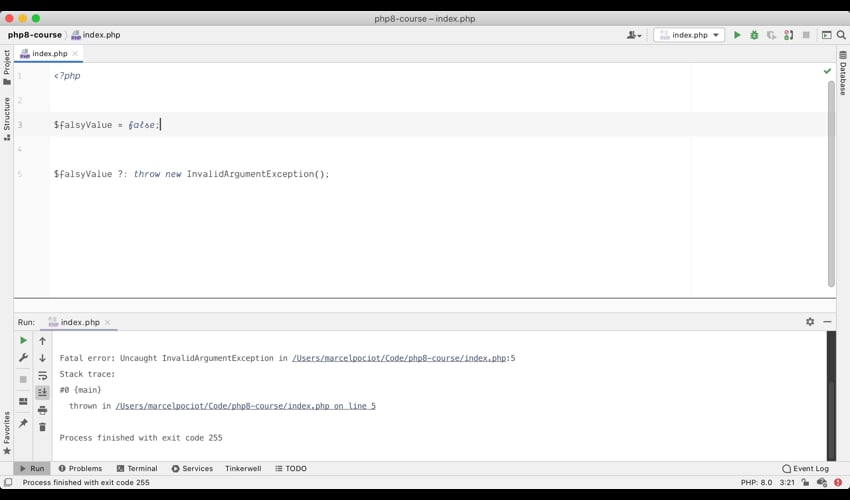Screen dimensions: 850x500
Task: Click the green inspection checkmark indicator
Action: 827,71
